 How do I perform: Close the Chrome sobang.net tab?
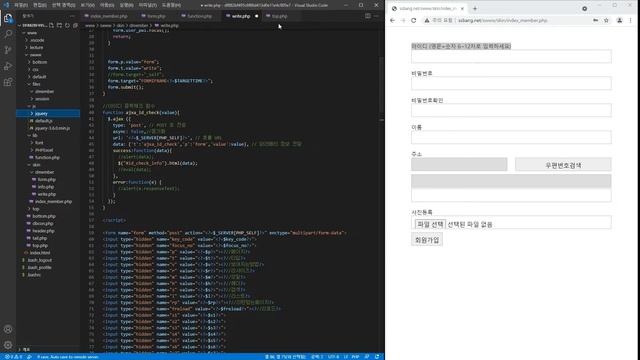coord(462,8)
